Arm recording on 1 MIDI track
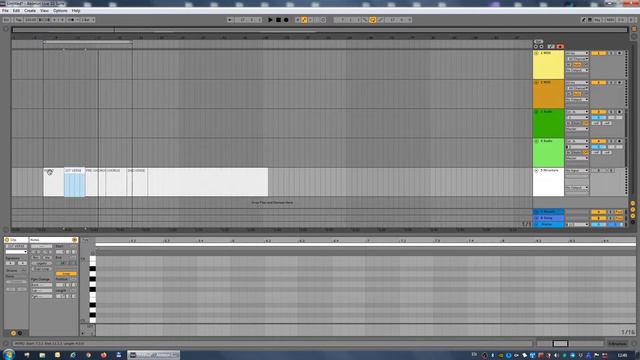640x360 pixels. pos(619,53)
